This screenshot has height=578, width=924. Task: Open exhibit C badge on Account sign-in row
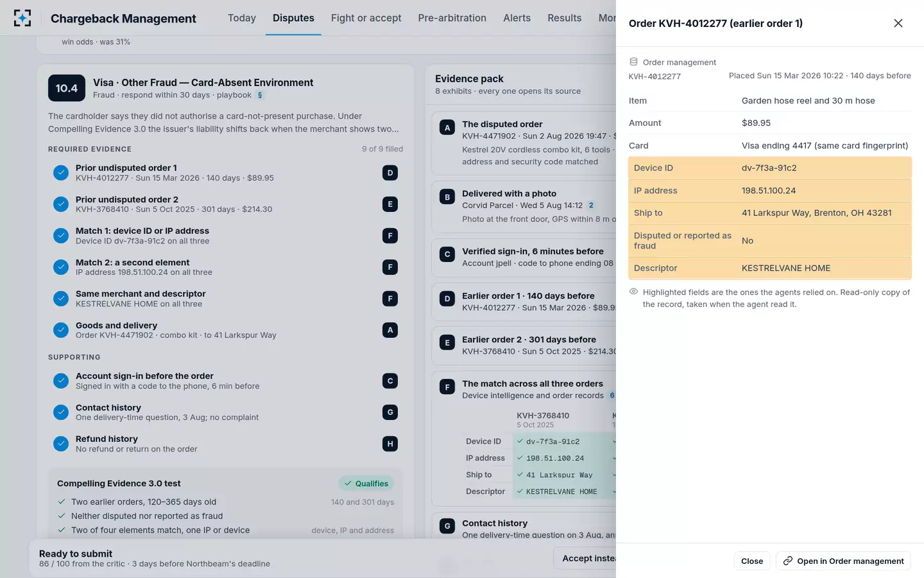(390, 381)
